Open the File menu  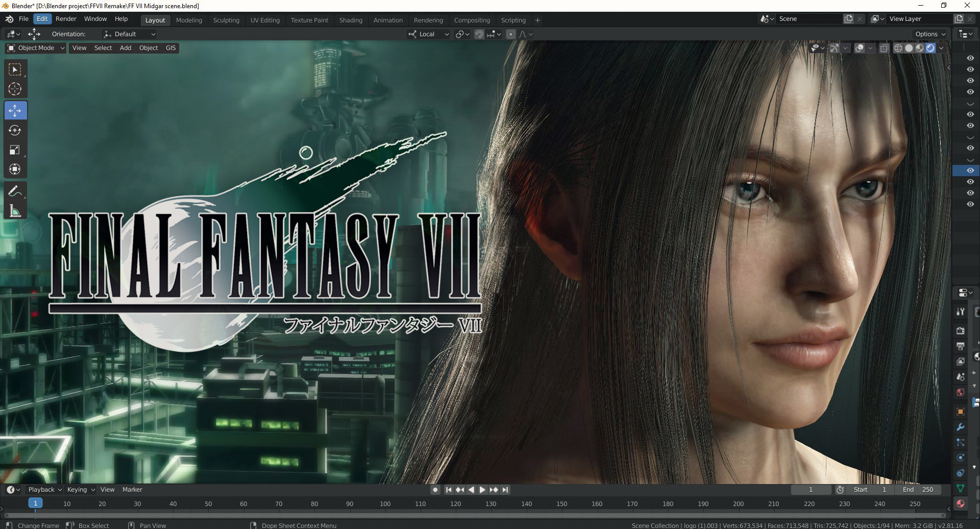pyautogui.click(x=23, y=19)
